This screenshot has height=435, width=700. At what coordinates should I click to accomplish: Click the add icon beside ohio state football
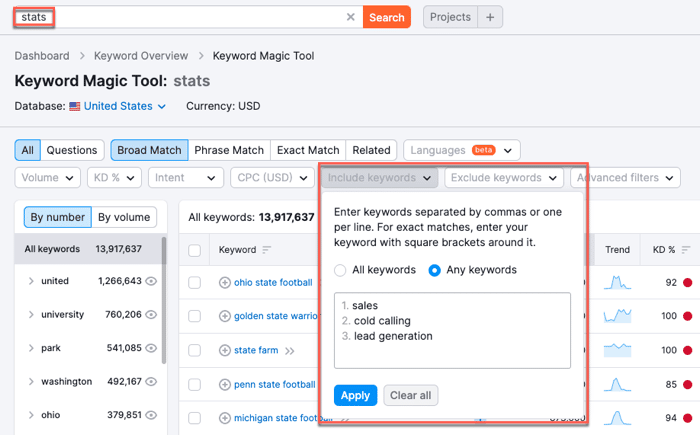point(225,283)
